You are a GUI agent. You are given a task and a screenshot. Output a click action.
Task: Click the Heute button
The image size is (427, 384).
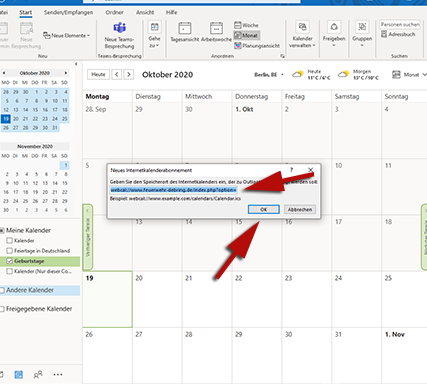click(98, 74)
